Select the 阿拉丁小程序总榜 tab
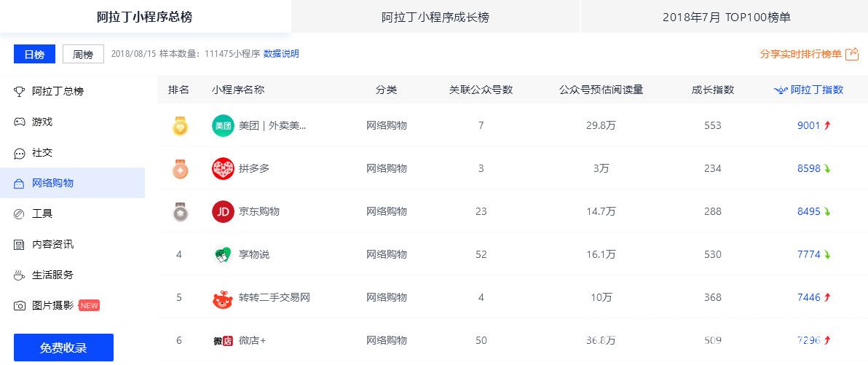The width and height of the screenshot is (868, 365). coord(145,17)
